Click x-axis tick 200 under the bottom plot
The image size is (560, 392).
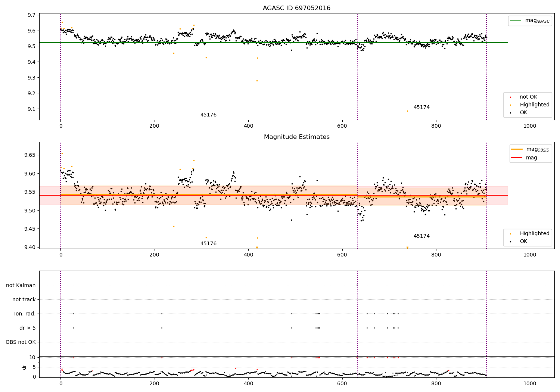(x=155, y=384)
